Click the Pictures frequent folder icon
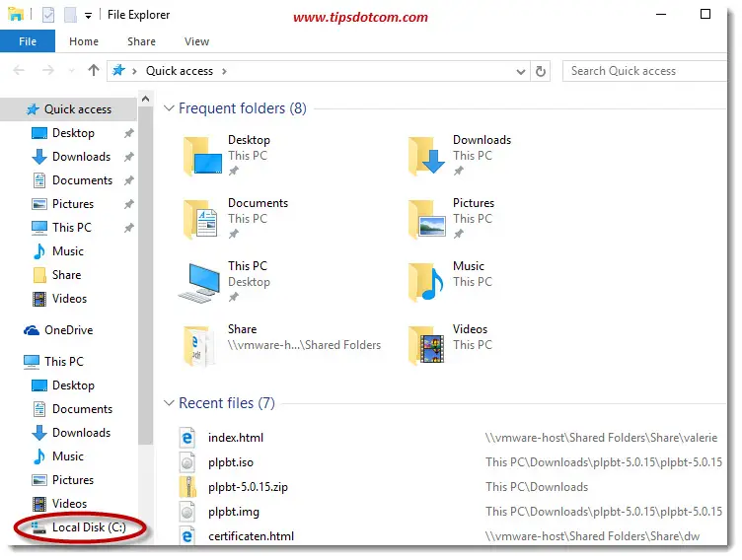The height and width of the screenshot is (560, 742). tap(426, 219)
